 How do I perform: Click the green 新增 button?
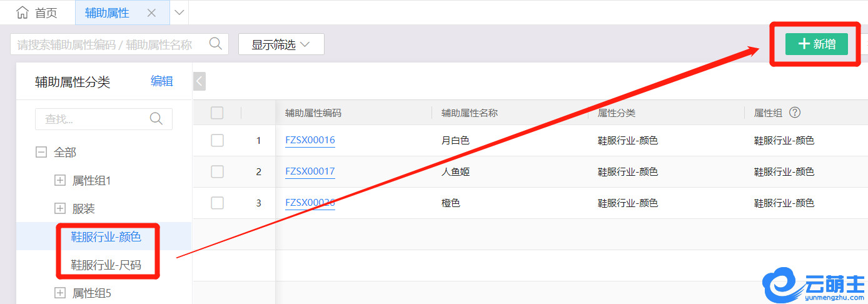[x=816, y=44]
